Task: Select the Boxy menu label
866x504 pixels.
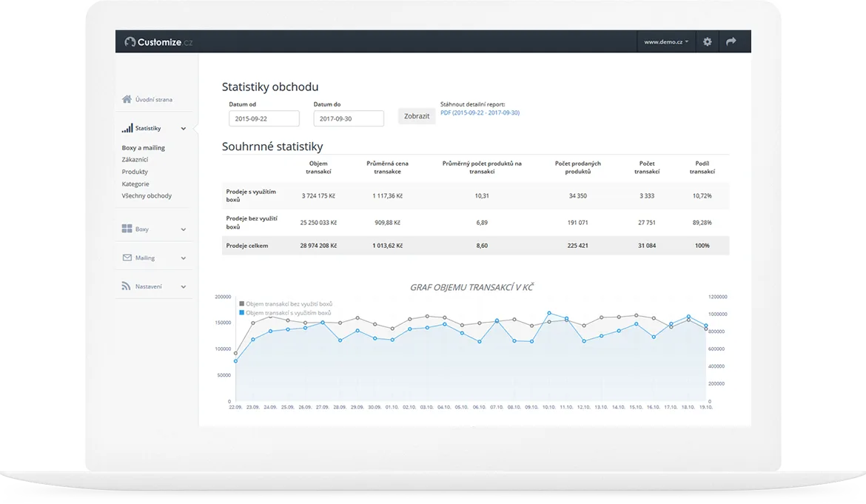Action: [x=142, y=229]
